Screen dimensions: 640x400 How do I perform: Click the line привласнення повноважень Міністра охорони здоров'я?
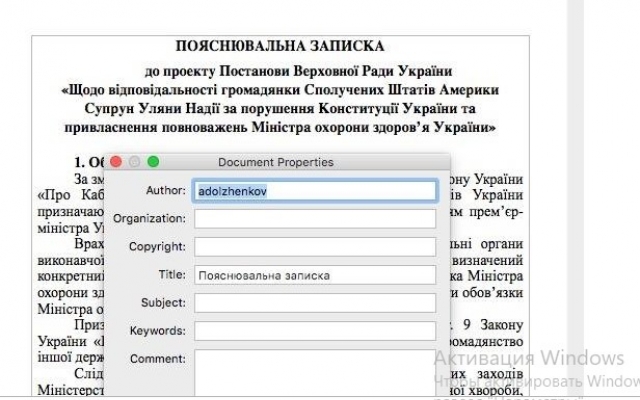pos(280,127)
